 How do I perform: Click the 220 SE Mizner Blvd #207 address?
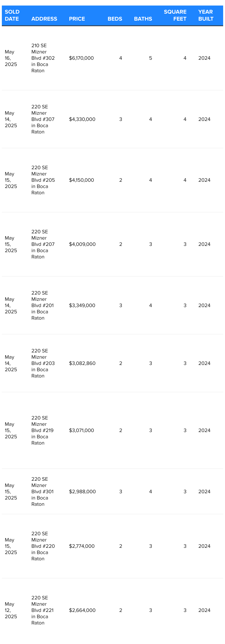click(x=43, y=244)
